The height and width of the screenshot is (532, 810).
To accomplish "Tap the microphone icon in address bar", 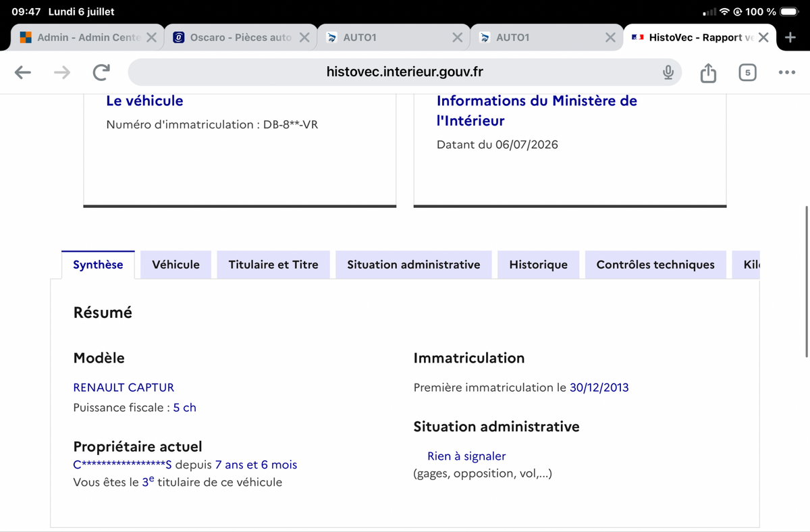I will tap(668, 72).
